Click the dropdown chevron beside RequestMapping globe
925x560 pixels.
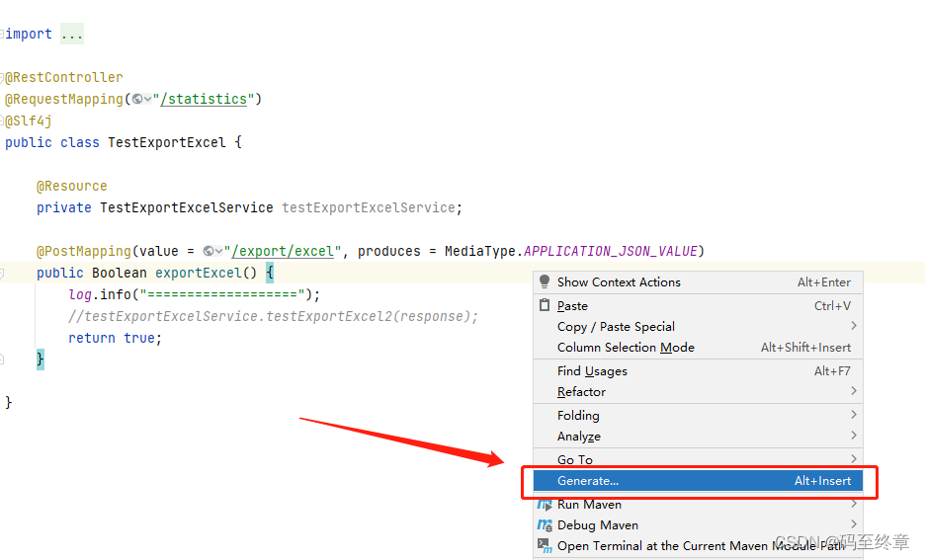click(147, 100)
